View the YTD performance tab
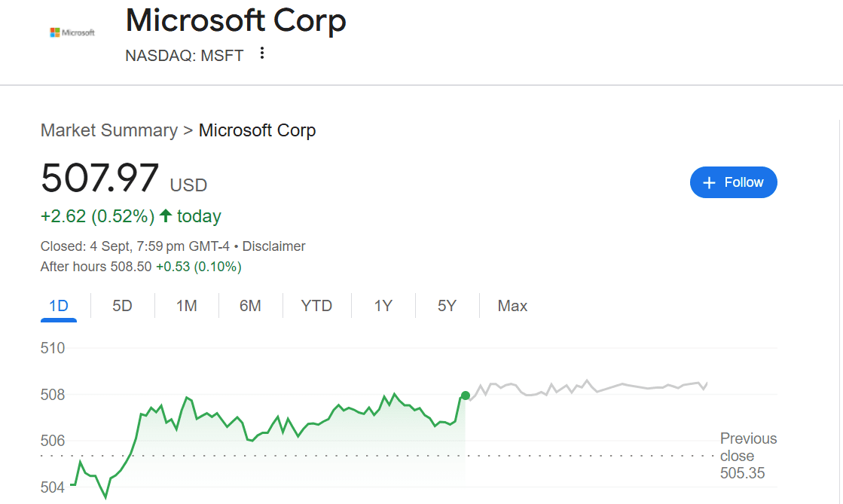The image size is (843, 504). [x=316, y=305]
